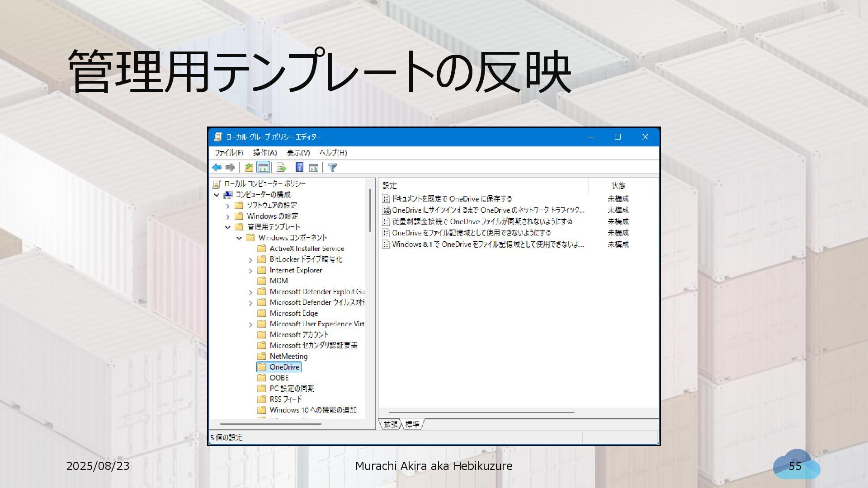Viewport: 868px width, 488px height.
Task: Open the 操作(A) menu
Action: click(265, 153)
